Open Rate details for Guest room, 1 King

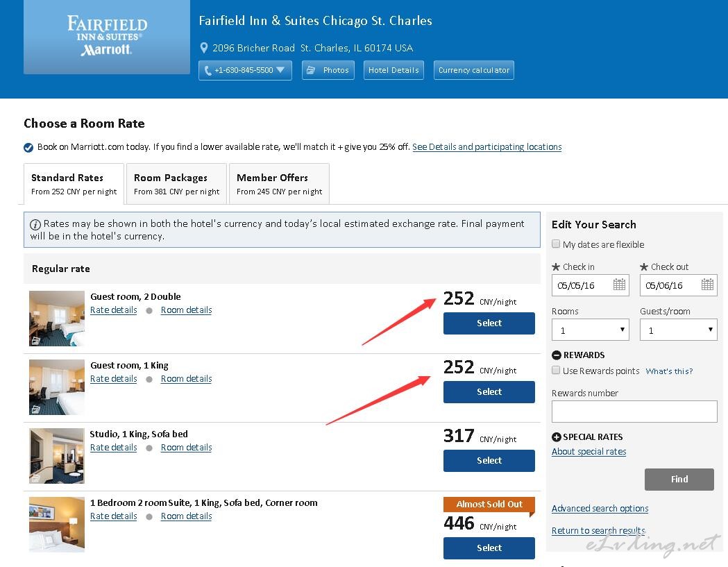click(114, 379)
